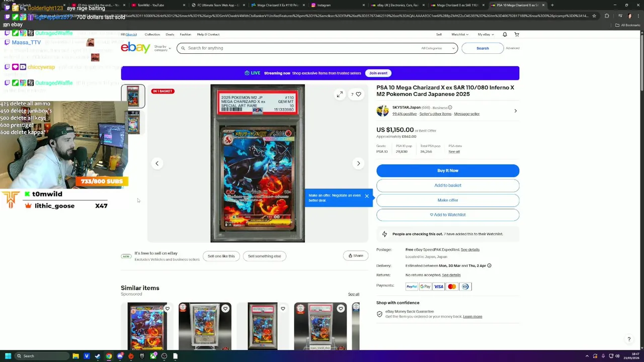The height and width of the screenshot is (362, 644).
Task: Open File Explorer from taskbar
Action: tap(75, 356)
